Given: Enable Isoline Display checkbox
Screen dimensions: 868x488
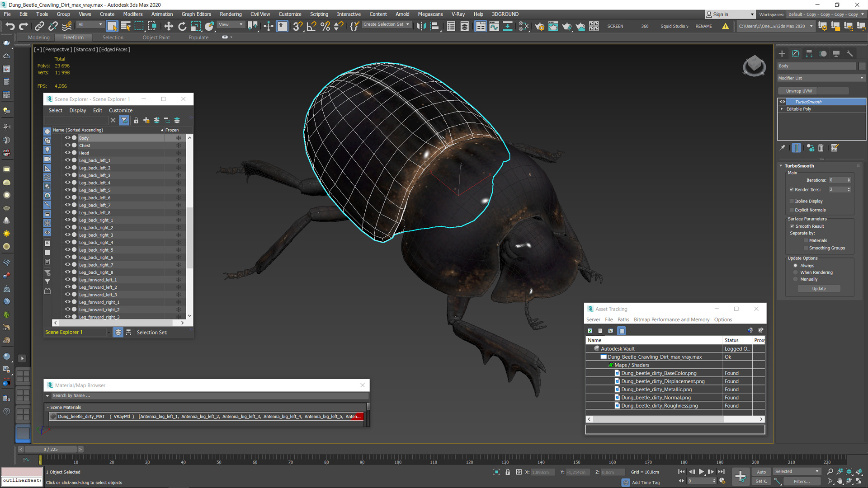Looking at the screenshot, I should pyautogui.click(x=792, y=201).
